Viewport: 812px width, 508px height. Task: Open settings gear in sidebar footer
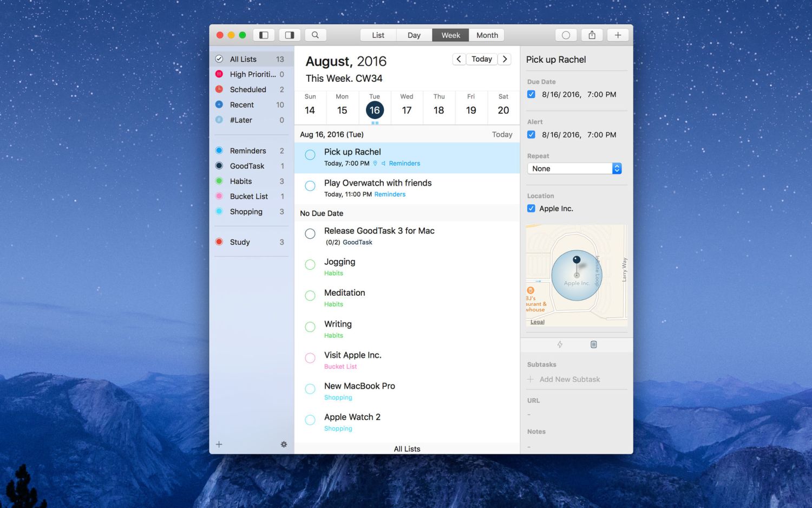(284, 444)
